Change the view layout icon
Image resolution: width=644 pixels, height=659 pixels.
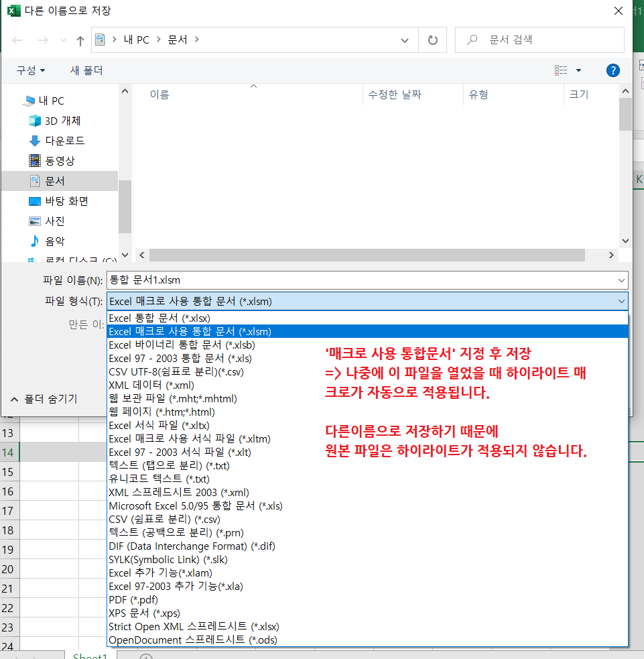click(561, 70)
